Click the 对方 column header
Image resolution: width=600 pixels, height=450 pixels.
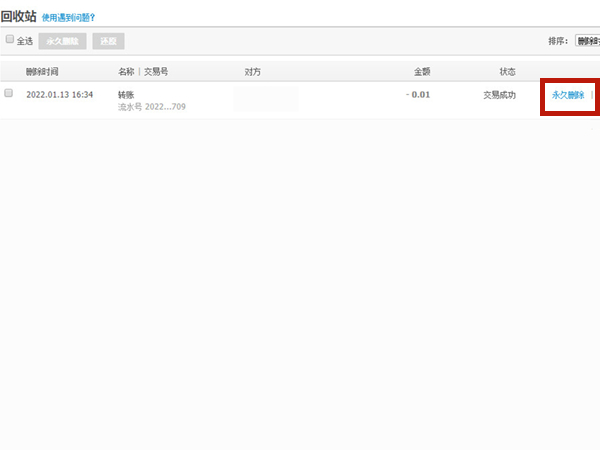pyautogui.click(x=253, y=71)
